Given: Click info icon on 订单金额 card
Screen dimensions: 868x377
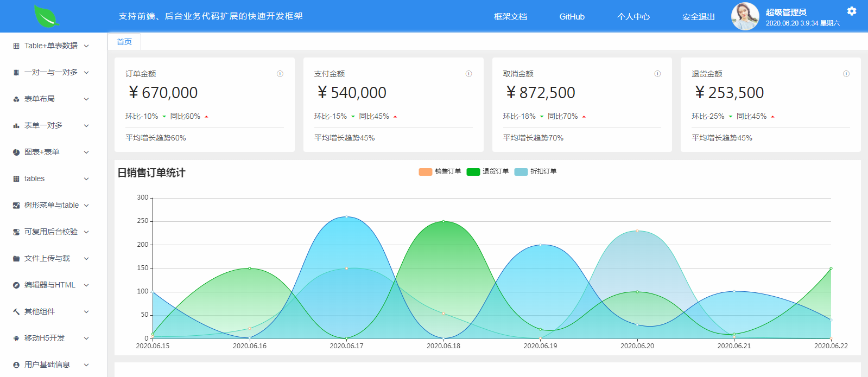Looking at the screenshot, I should click(280, 74).
